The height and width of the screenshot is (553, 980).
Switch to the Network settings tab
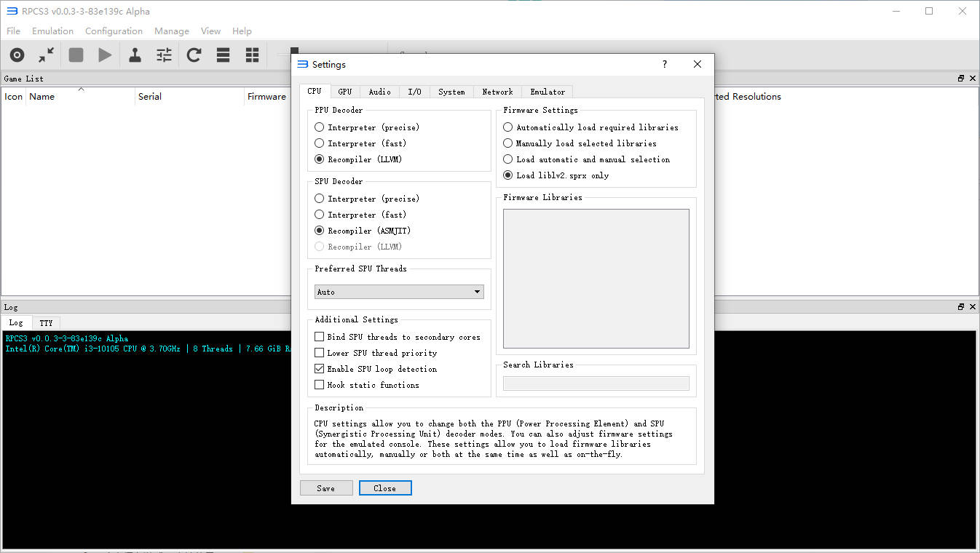pyautogui.click(x=497, y=92)
